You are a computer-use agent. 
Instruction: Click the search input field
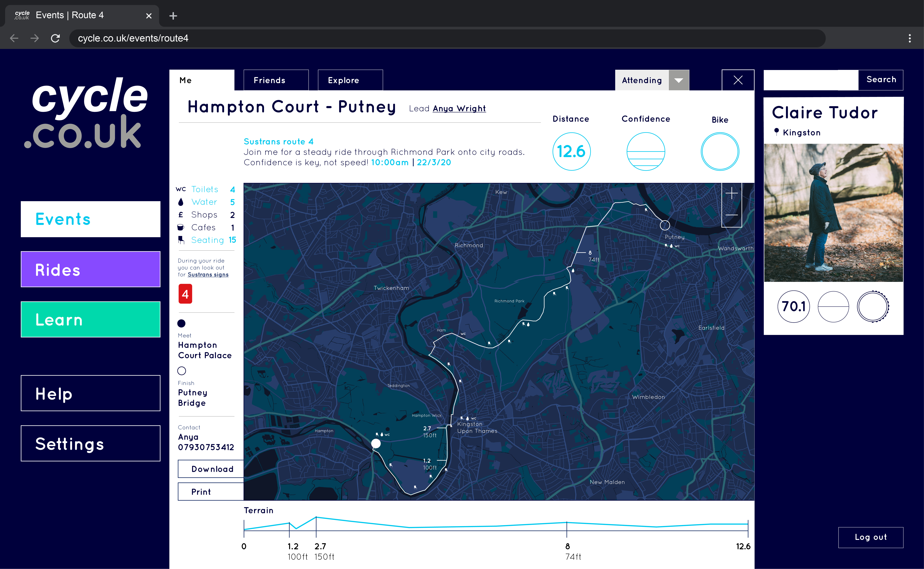811,80
